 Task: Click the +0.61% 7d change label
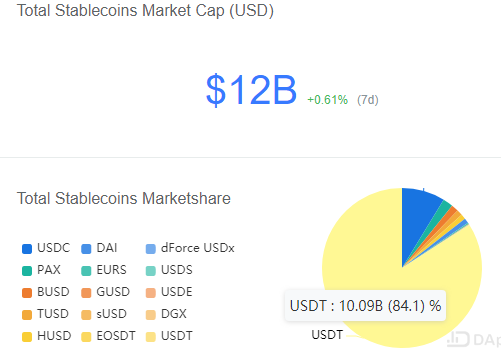327,100
